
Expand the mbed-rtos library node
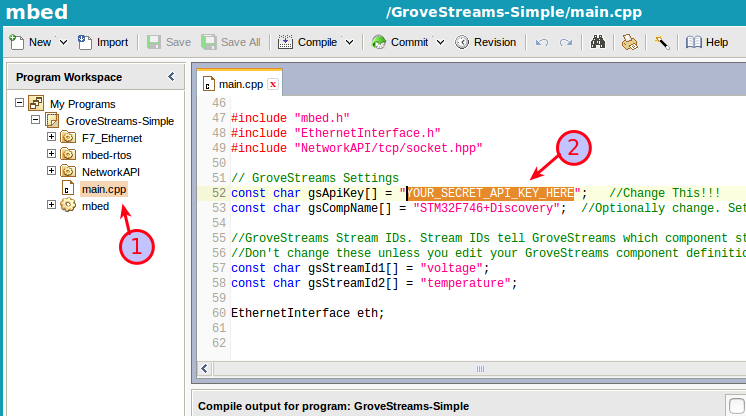(52, 154)
